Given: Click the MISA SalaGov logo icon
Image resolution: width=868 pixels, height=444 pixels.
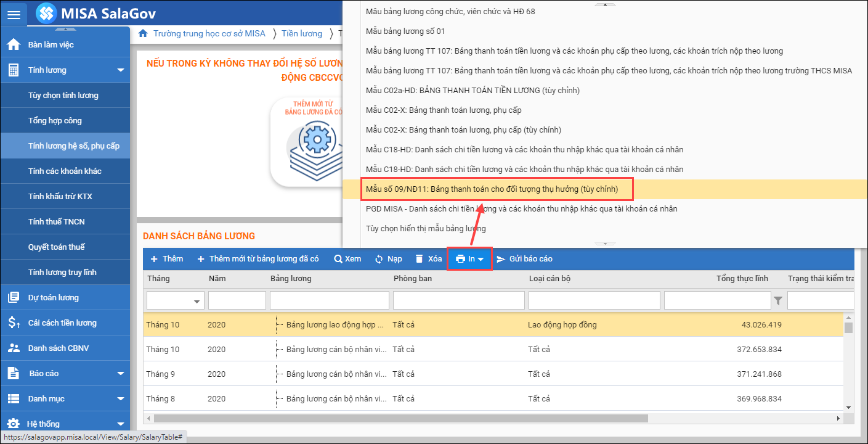Looking at the screenshot, I should coord(46,13).
